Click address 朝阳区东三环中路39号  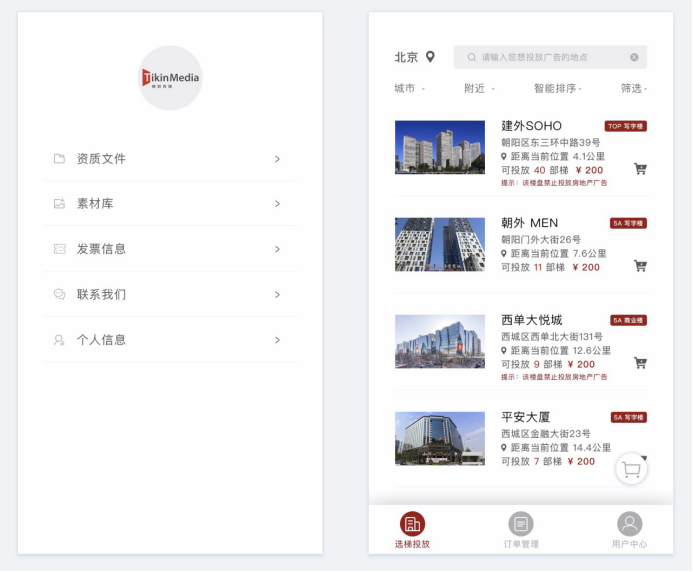click(x=551, y=142)
